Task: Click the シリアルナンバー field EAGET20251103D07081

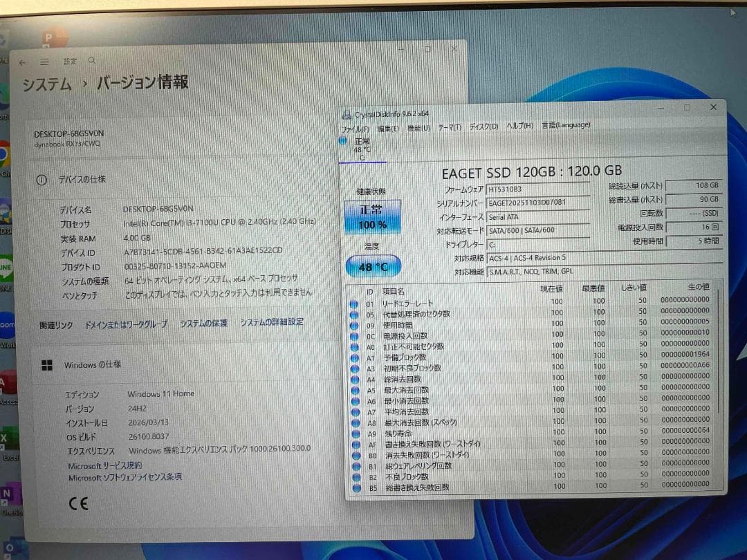Action: [538, 203]
